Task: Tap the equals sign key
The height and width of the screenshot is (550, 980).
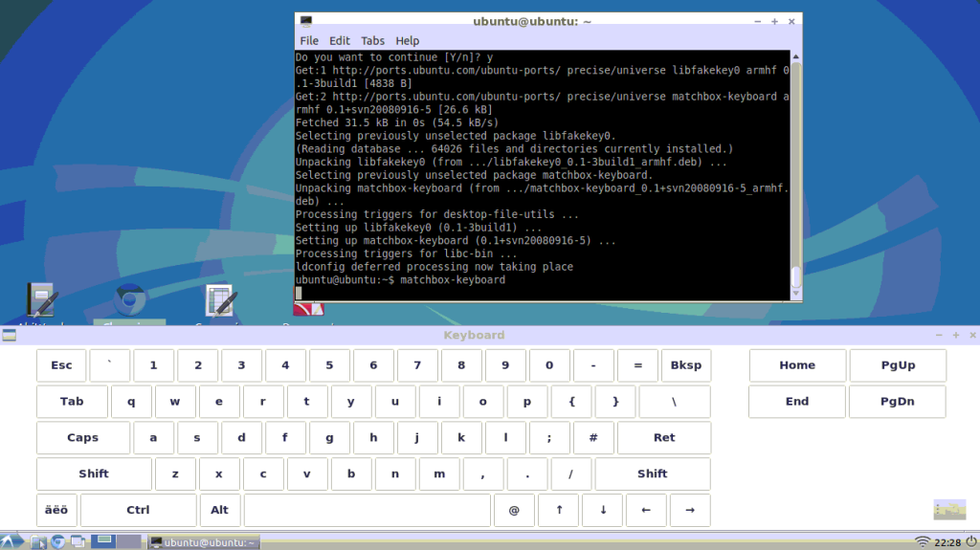Action: click(x=637, y=365)
